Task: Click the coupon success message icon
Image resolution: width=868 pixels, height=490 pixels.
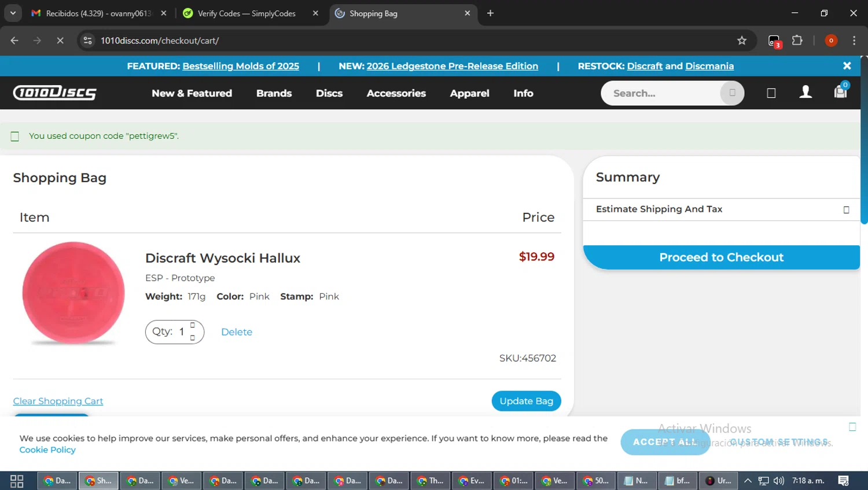Action: [x=15, y=137]
